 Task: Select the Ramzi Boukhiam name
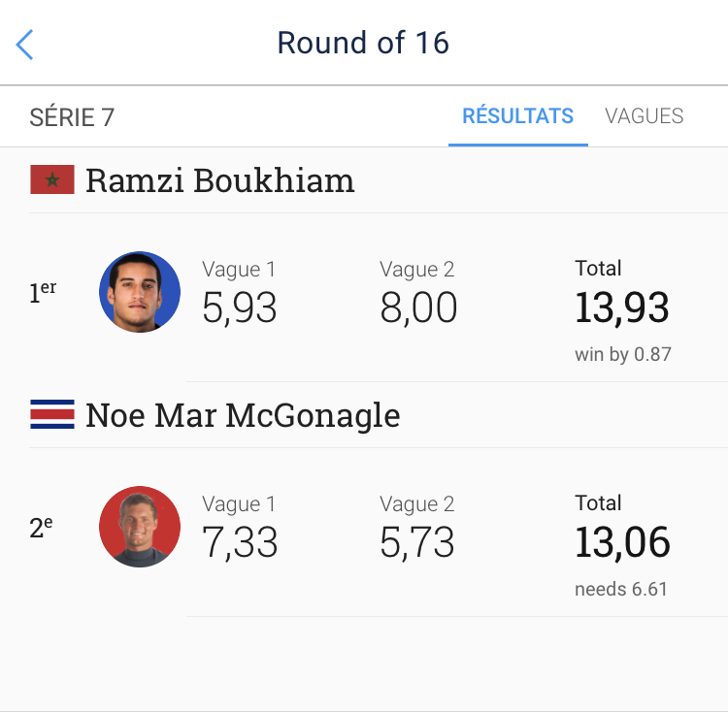click(219, 180)
